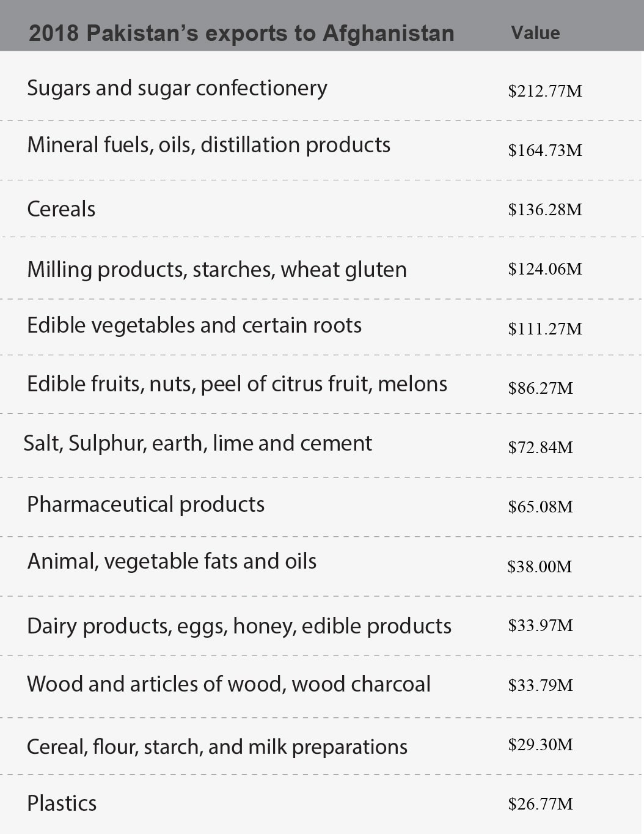The width and height of the screenshot is (644, 834).
Task: Click 'Edible vegetables and certain roots' label
Action: pyautogui.click(x=194, y=325)
